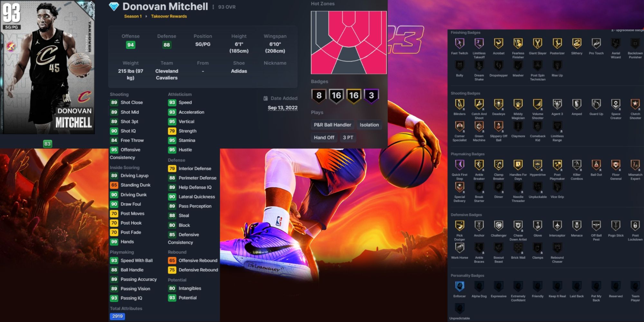Open the Takeover Rewards link
Screen dimensions: 644x322
169,16
